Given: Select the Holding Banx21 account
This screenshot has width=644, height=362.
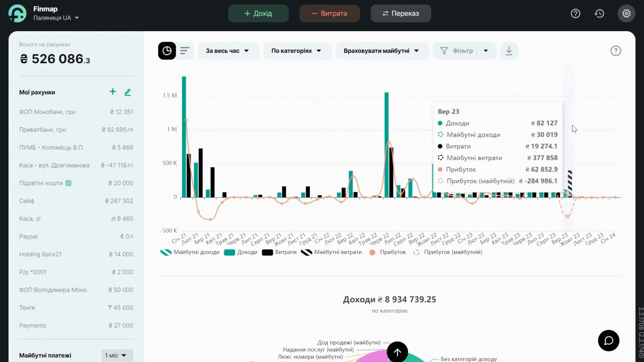Looking at the screenshot, I should tap(76, 254).
